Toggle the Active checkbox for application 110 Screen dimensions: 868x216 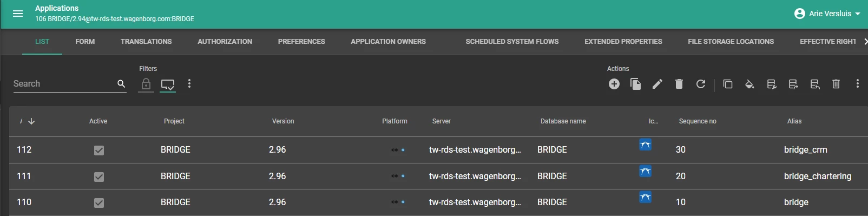pos(99,202)
